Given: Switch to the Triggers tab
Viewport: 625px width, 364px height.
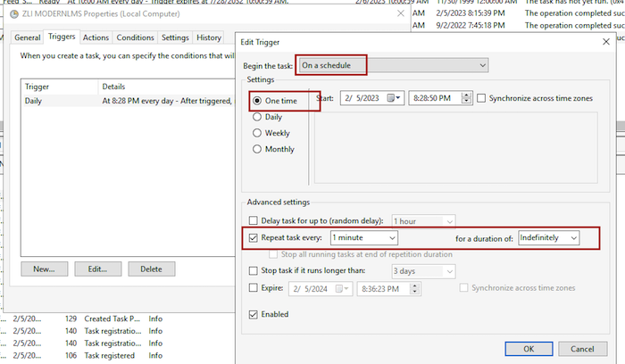Looking at the screenshot, I should click(x=62, y=37).
